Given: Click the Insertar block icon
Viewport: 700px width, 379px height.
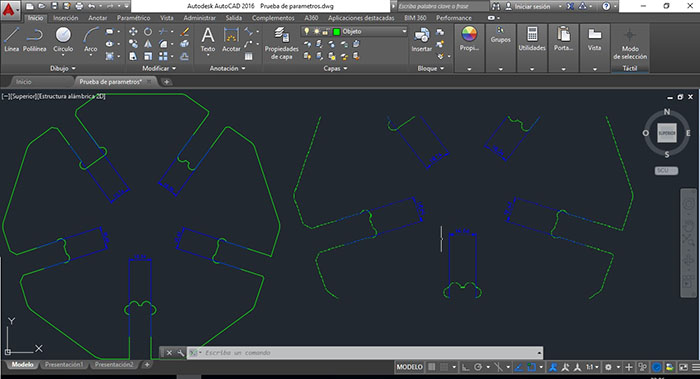Looking at the screenshot, I should pos(421,39).
